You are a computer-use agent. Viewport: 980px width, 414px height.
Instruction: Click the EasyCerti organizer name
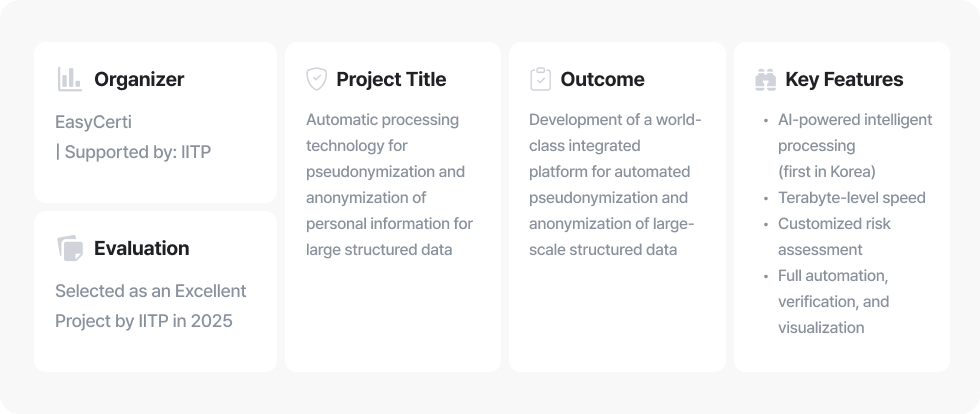pyautogui.click(x=93, y=122)
